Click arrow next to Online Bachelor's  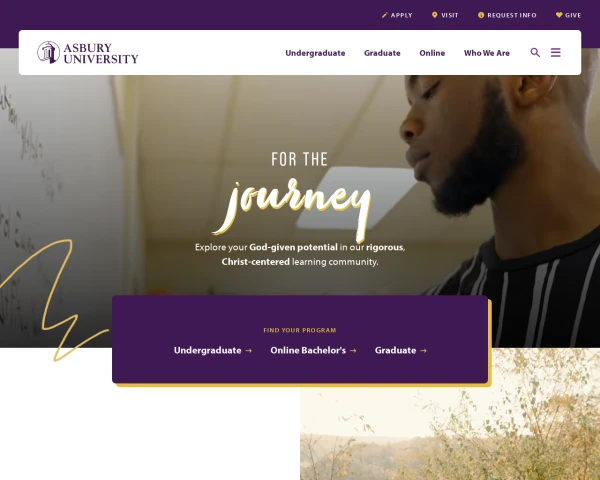click(353, 351)
